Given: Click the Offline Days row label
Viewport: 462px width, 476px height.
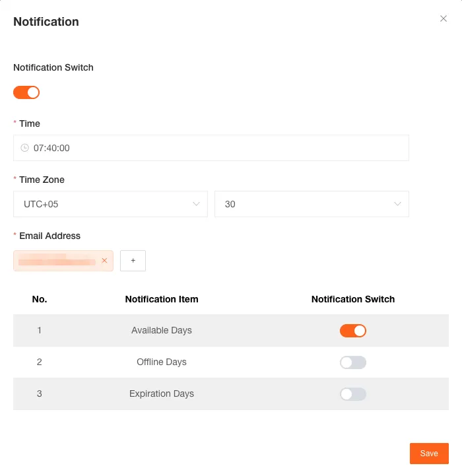Looking at the screenshot, I should tap(162, 362).
